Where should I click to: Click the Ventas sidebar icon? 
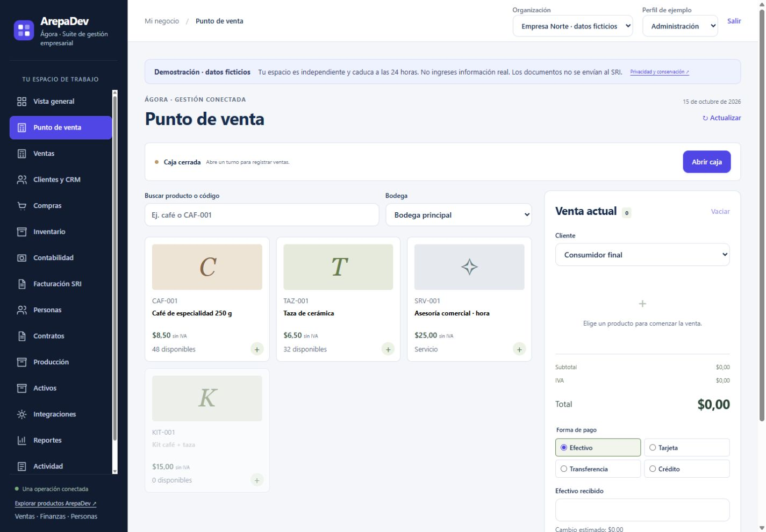22,154
